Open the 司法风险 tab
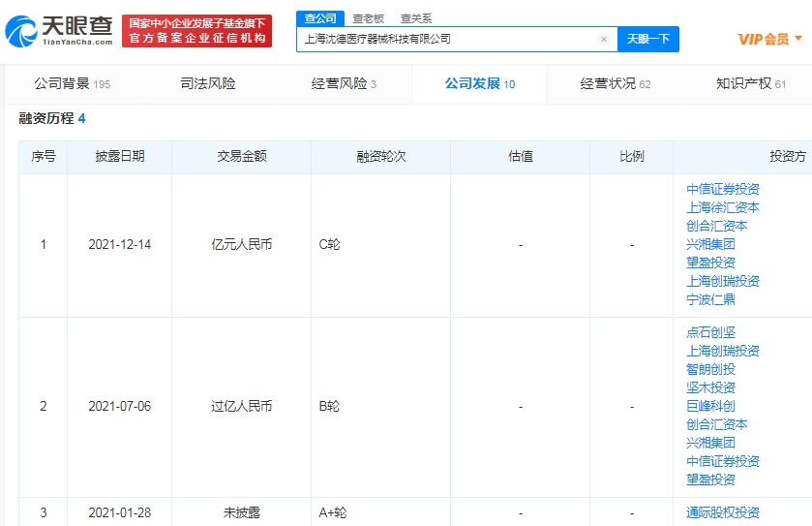This screenshot has height=526, width=812. [208, 84]
